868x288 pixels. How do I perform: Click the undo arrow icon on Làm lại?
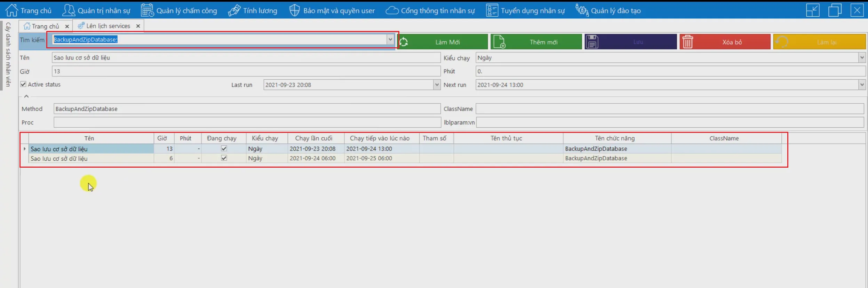pyautogui.click(x=782, y=42)
